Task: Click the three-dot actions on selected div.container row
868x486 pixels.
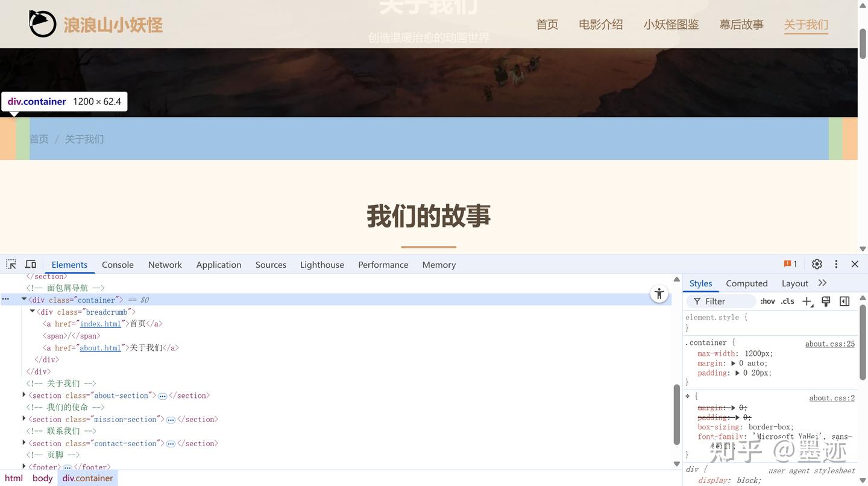Action: coord(5,300)
